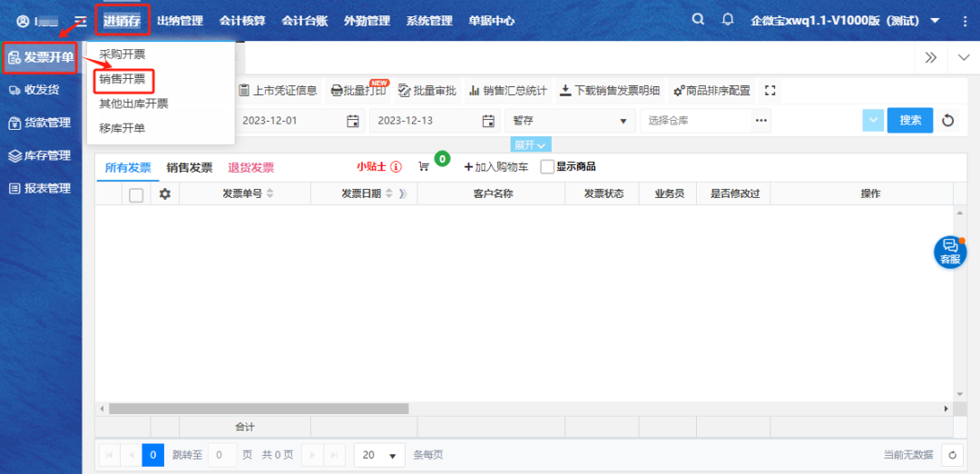Open the 暂存 status dropdown

[x=570, y=121]
